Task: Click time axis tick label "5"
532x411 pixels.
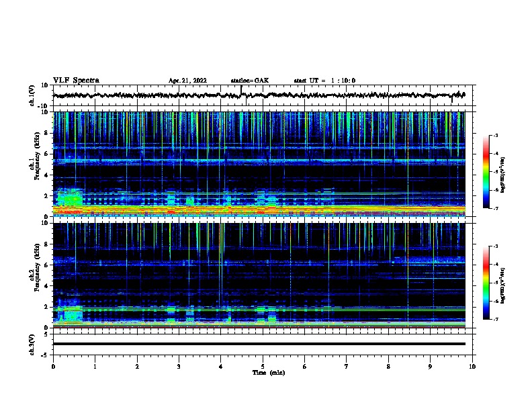Action: click(263, 366)
